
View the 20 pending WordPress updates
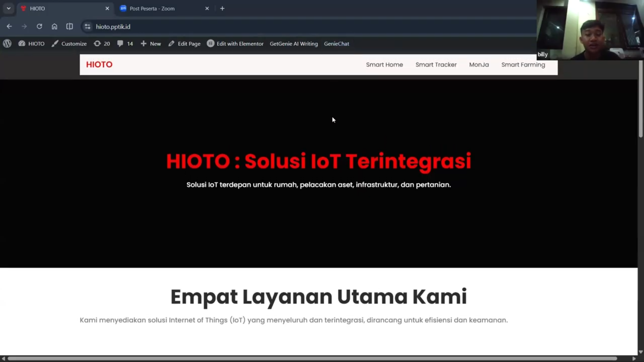(x=102, y=44)
